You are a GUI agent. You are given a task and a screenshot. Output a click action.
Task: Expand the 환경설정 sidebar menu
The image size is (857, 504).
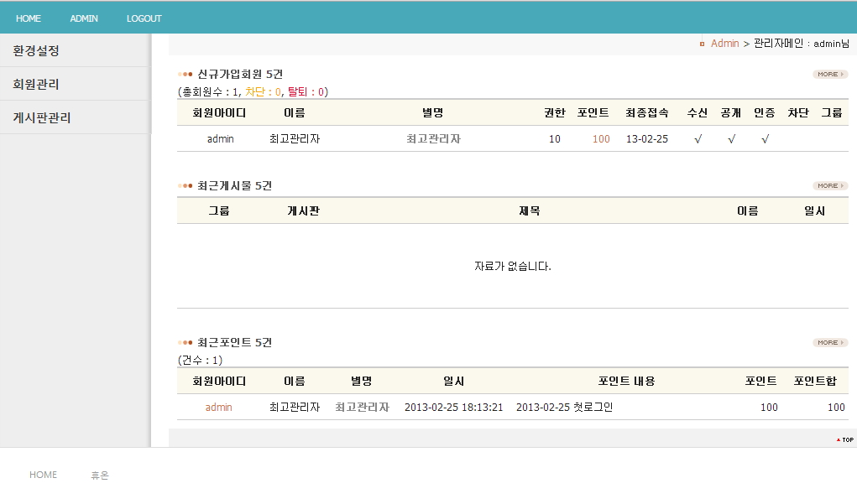36,51
